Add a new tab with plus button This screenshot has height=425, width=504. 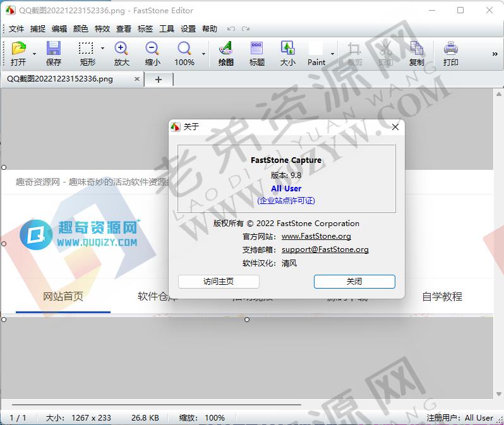tap(159, 80)
